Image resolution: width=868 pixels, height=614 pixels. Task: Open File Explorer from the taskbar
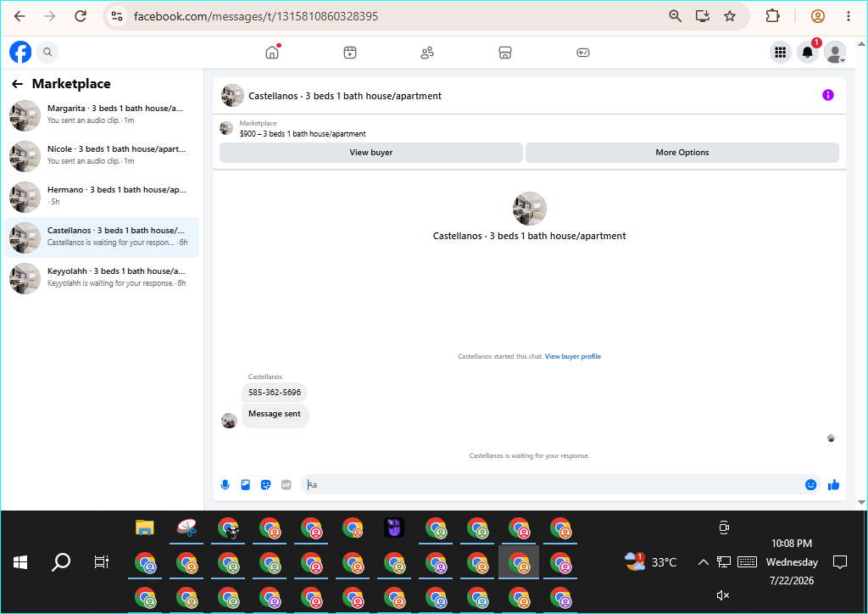point(144,527)
